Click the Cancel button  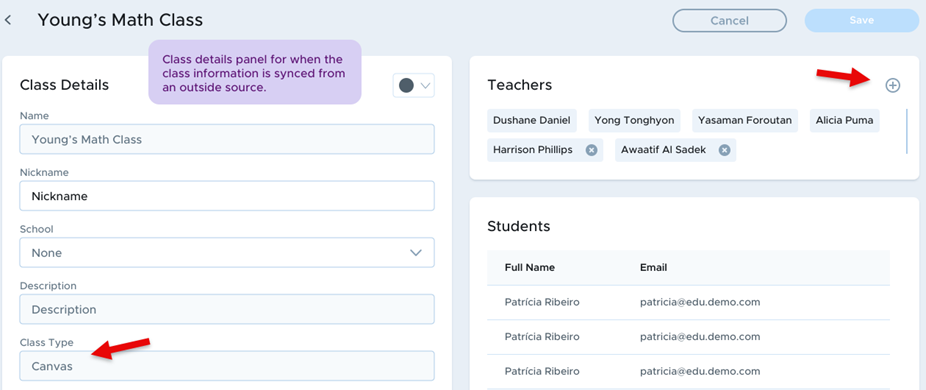tap(729, 21)
